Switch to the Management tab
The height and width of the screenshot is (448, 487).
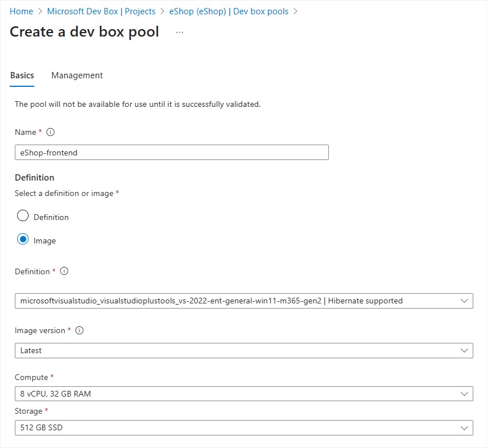point(77,75)
